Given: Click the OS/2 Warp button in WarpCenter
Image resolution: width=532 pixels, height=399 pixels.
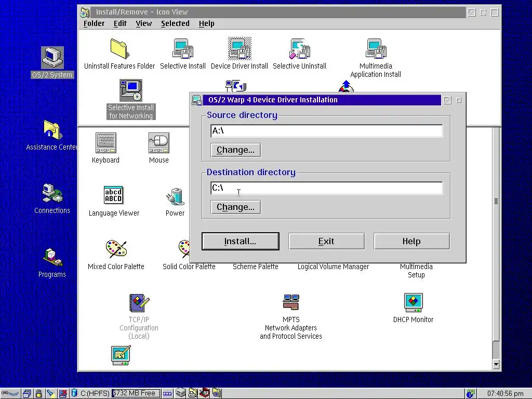Looking at the screenshot, I should click(x=10, y=394).
